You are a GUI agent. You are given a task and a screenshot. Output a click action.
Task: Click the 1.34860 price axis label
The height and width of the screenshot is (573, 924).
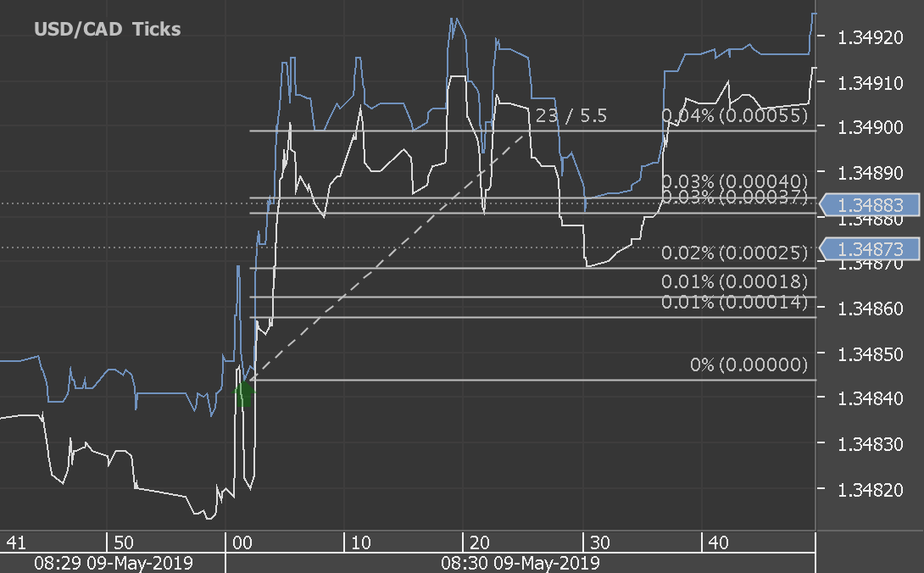[x=871, y=309]
